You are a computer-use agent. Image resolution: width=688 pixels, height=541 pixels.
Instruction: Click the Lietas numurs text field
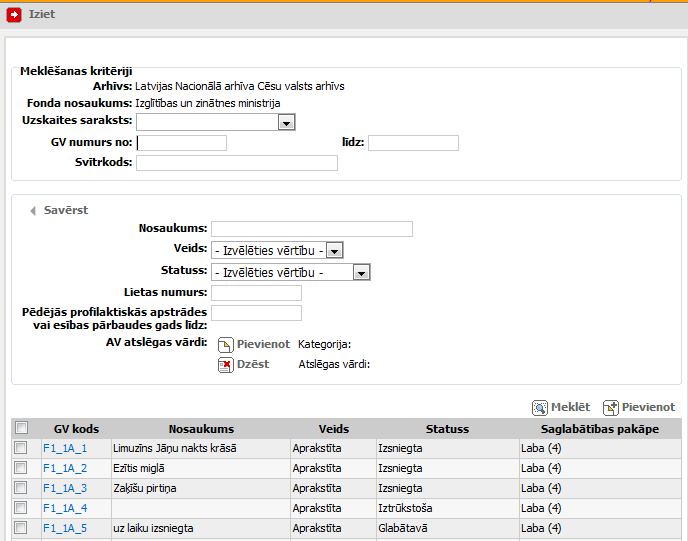coord(257,293)
